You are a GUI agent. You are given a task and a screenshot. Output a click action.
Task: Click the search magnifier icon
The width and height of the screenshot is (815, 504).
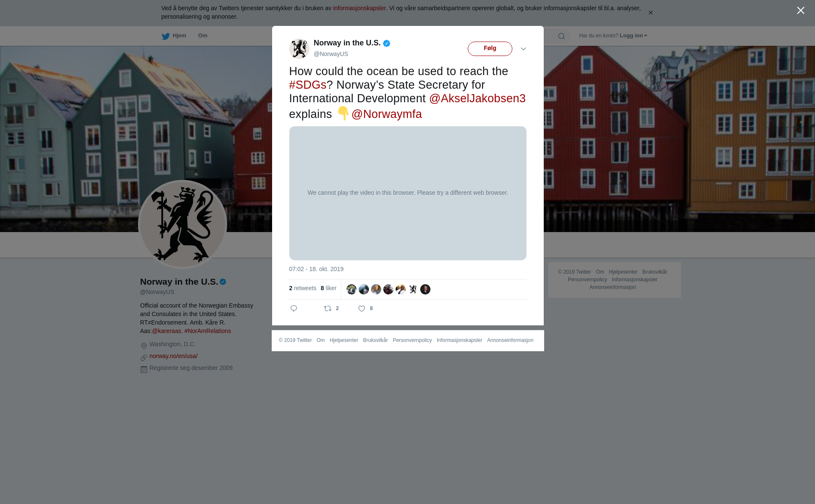coord(562,36)
